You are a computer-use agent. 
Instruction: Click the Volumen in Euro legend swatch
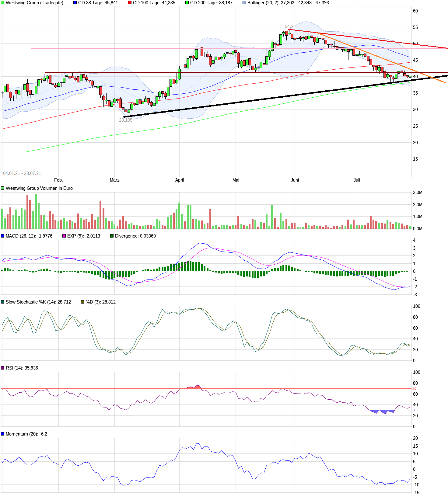pos(3,188)
